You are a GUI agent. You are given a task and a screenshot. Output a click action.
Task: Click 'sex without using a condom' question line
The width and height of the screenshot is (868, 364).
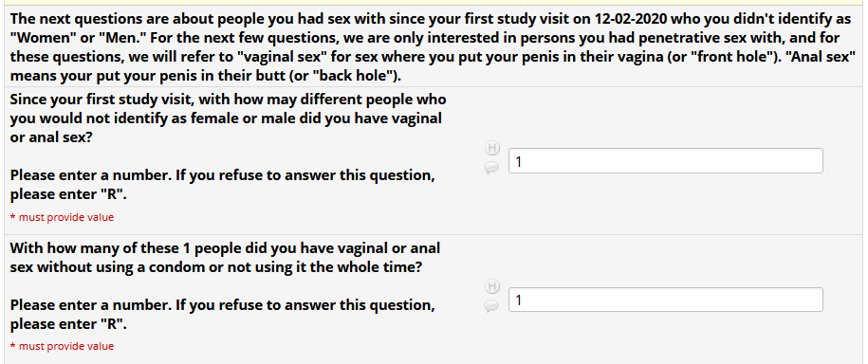(x=216, y=267)
